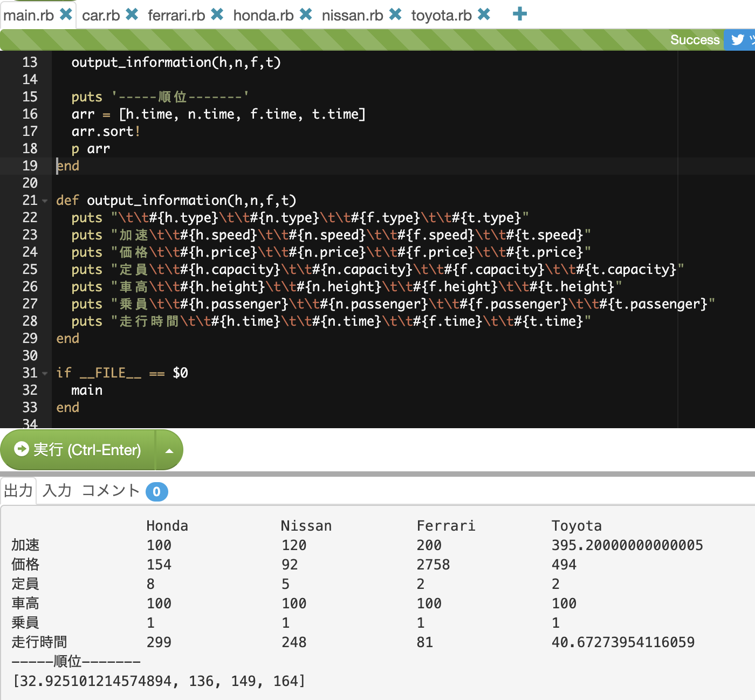The width and height of the screenshot is (755, 700).
Task: Close the nissan.rb tab
Action: (x=395, y=15)
